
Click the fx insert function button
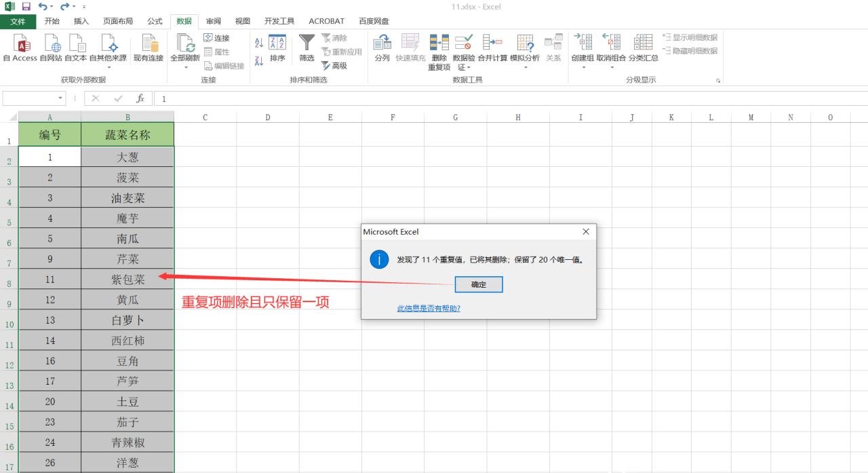click(140, 98)
